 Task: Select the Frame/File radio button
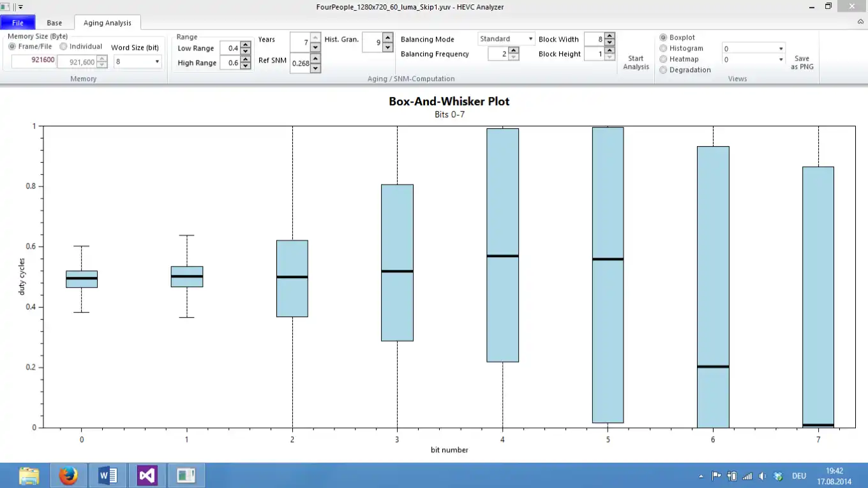point(12,47)
